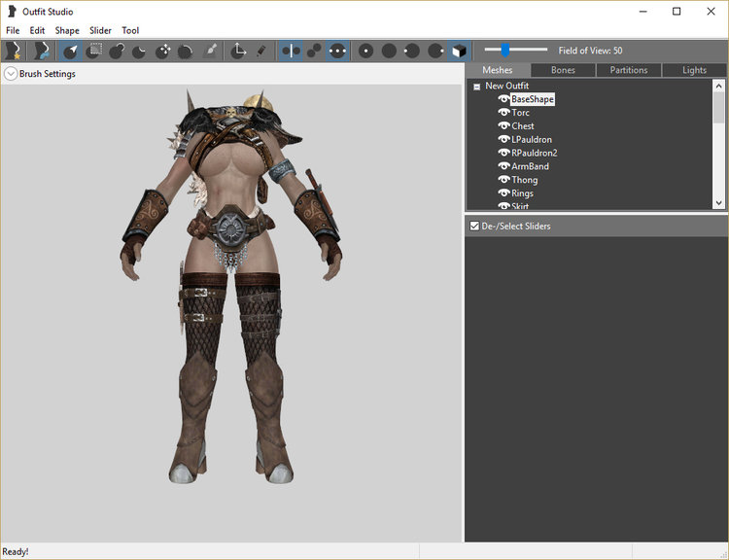The image size is (729, 560).
Task: Expand the Brush Settings panel
Action: click(11, 74)
